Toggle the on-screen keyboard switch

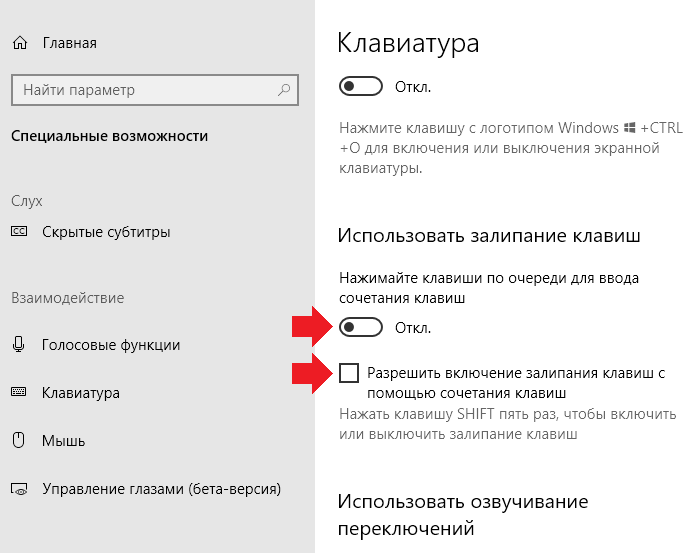coord(361,87)
